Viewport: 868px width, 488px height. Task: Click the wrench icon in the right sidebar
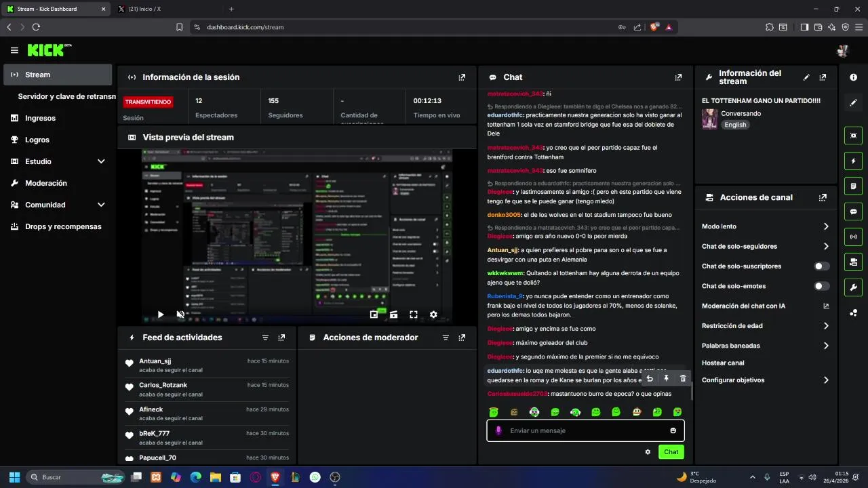point(853,287)
